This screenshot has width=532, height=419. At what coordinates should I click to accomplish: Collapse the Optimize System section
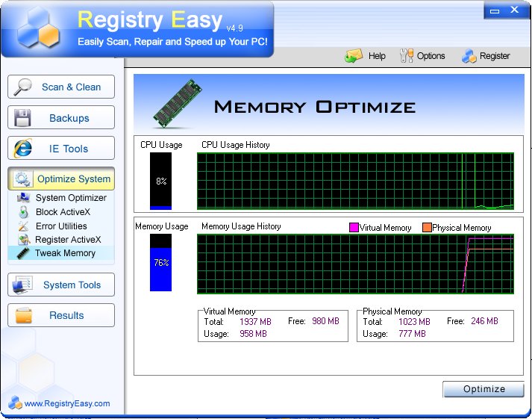point(61,179)
